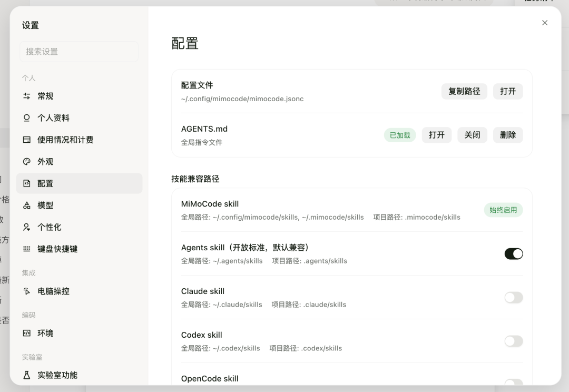
Task: Open the 常规 settings section
Action: (79, 96)
